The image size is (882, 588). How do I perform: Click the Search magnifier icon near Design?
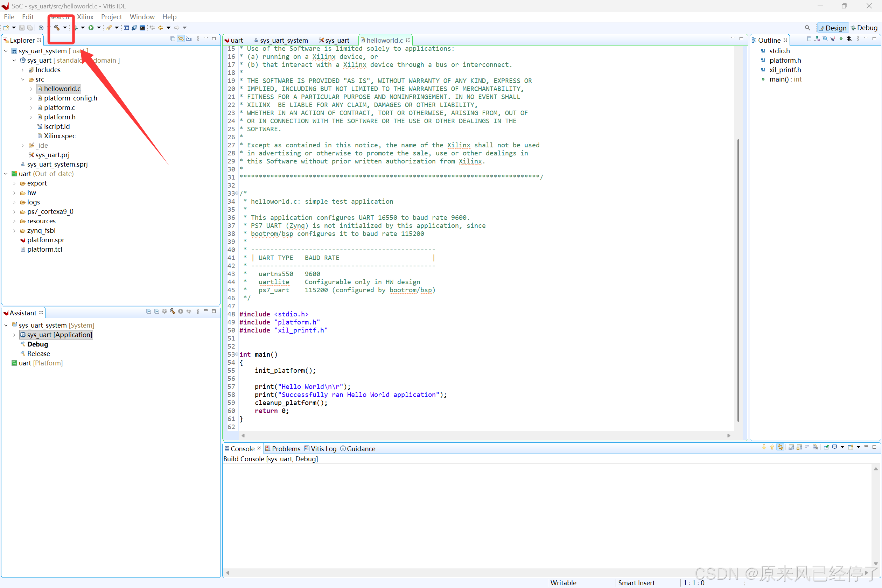click(x=807, y=28)
